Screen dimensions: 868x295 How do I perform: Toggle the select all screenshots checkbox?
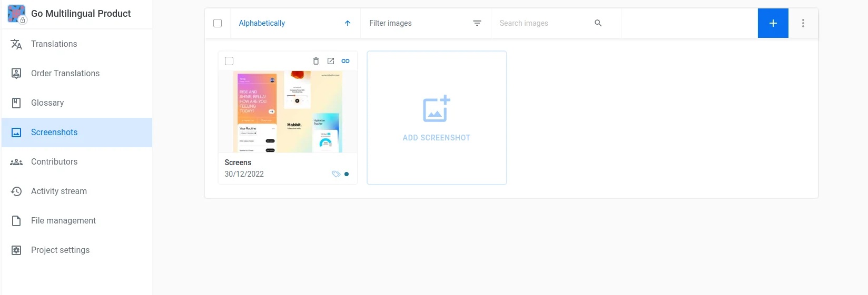(218, 23)
